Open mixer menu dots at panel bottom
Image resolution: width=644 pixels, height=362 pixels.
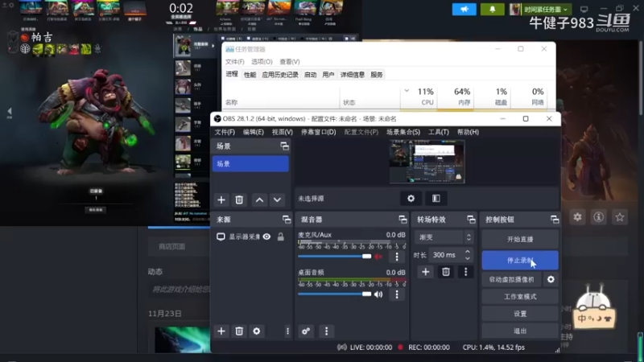coord(327,331)
